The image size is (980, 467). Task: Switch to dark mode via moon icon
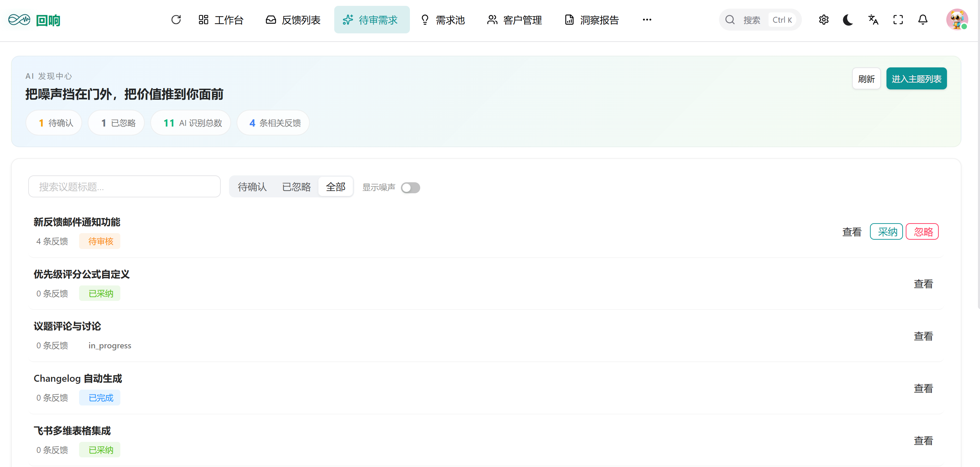click(x=848, y=20)
